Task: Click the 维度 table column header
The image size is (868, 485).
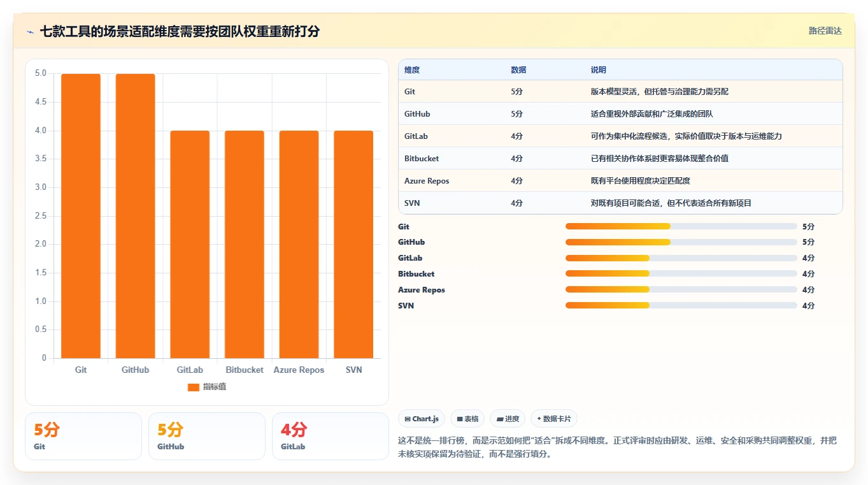Action: pyautogui.click(x=412, y=70)
